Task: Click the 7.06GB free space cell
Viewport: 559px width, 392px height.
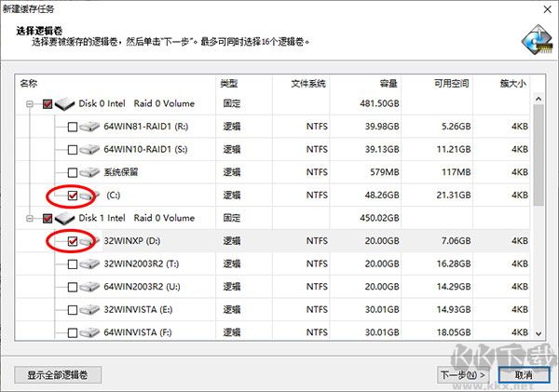Action: pos(456,241)
